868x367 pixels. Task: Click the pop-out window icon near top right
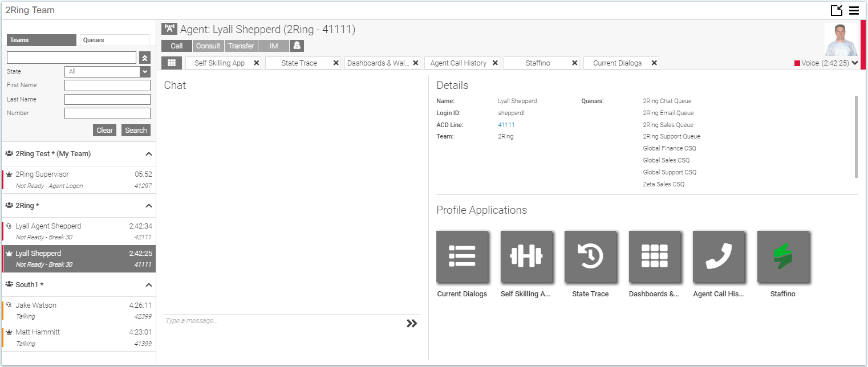(x=837, y=10)
